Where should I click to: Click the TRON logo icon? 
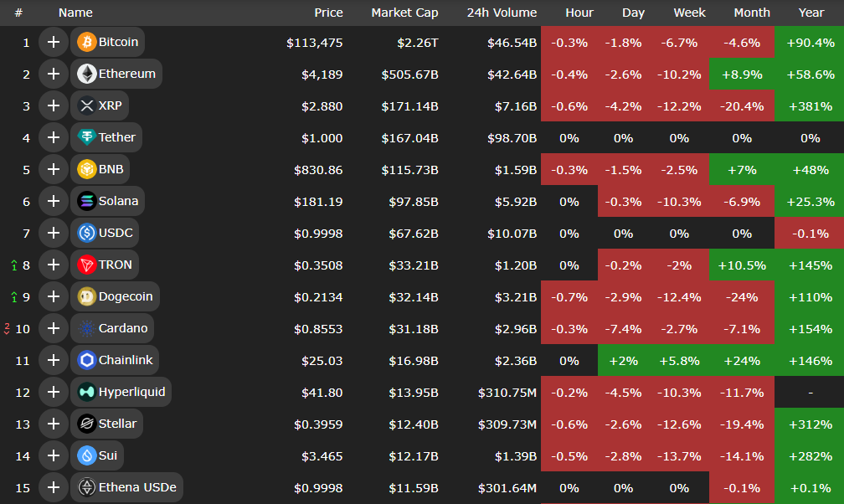[x=87, y=265]
